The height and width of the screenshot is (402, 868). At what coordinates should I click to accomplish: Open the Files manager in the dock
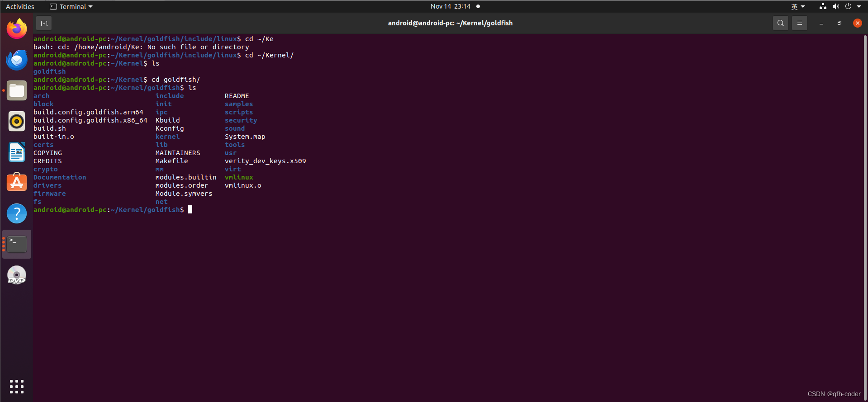point(17,90)
